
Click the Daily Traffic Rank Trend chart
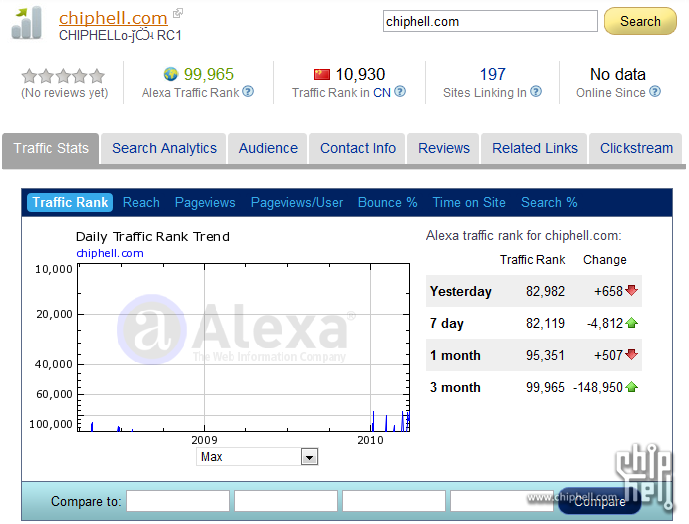point(243,347)
